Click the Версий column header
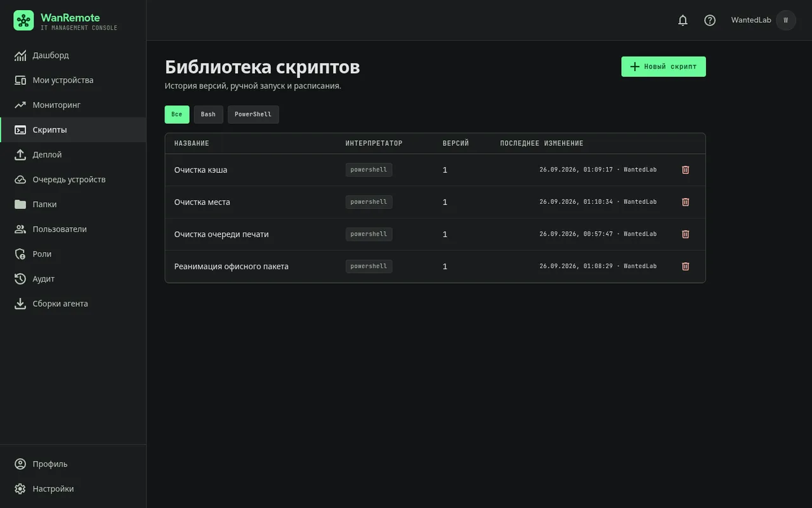Screen dimensions: 812x508 [x=456, y=144]
